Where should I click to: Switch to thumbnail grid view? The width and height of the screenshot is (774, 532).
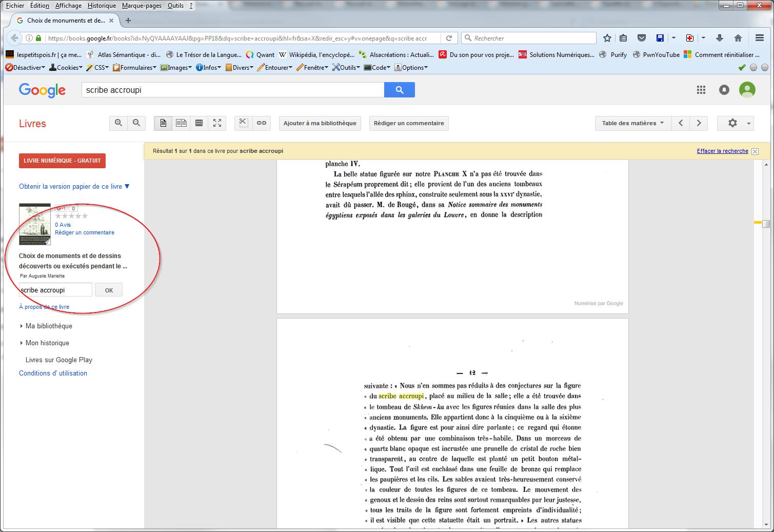pos(199,123)
